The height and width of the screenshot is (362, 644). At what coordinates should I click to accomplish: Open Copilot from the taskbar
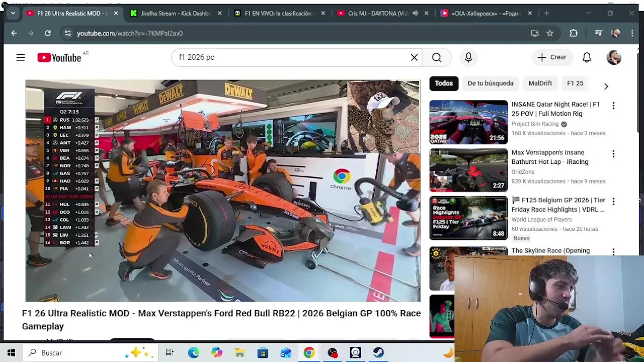pyautogui.click(x=216, y=353)
